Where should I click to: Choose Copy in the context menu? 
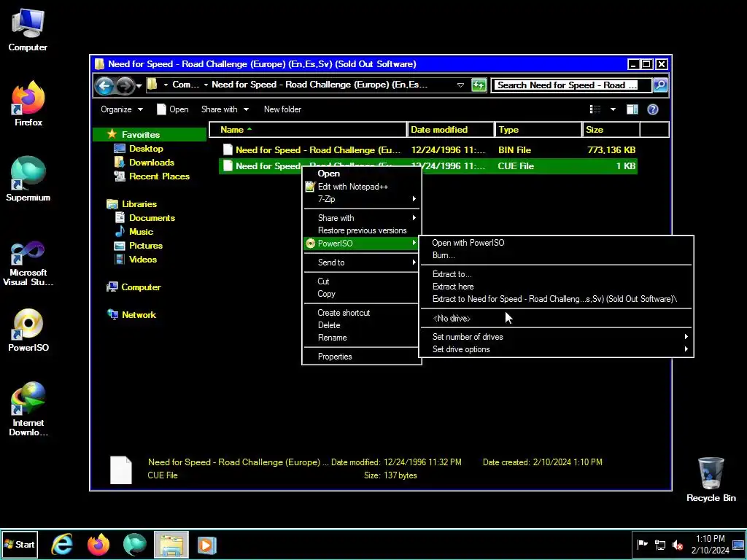click(362, 294)
